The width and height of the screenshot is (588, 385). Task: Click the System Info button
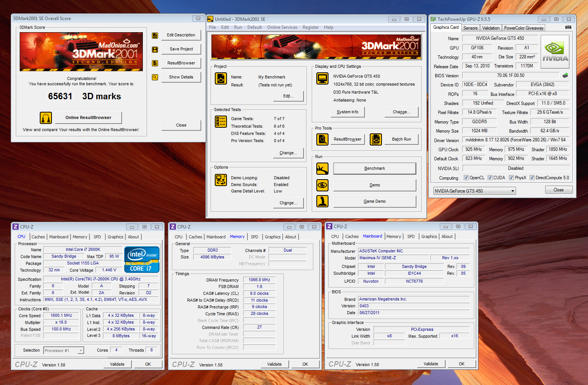(x=347, y=112)
